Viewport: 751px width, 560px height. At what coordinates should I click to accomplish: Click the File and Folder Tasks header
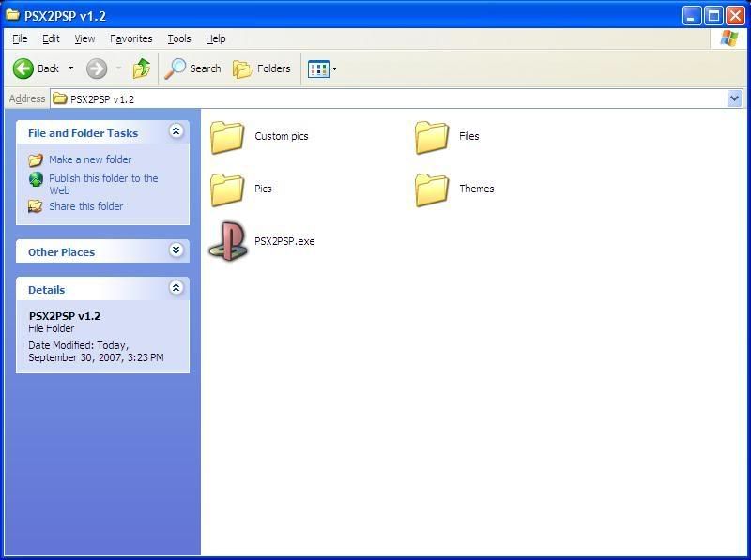83,133
